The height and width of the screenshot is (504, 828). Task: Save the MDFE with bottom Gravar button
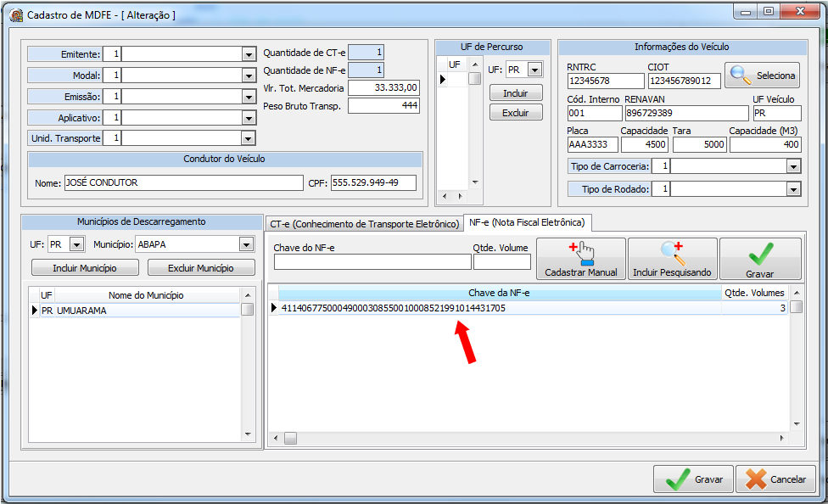pos(693,479)
